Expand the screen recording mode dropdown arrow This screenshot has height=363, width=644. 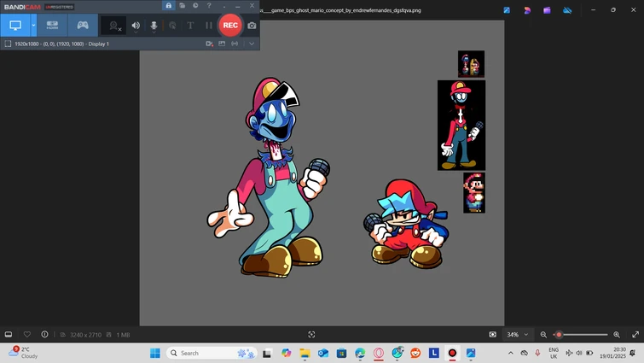tap(33, 26)
